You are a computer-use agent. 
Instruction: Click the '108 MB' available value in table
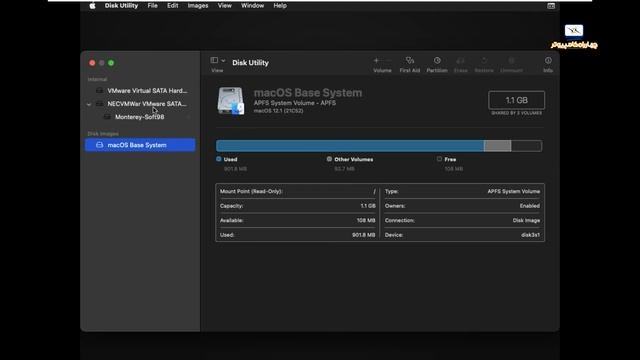tap(366, 220)
